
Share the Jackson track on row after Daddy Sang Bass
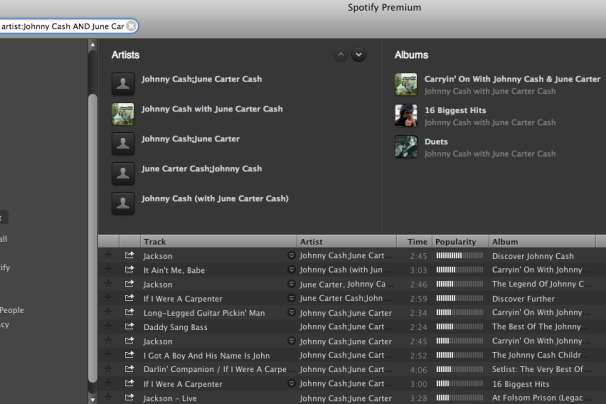click(x=129, y=341)
